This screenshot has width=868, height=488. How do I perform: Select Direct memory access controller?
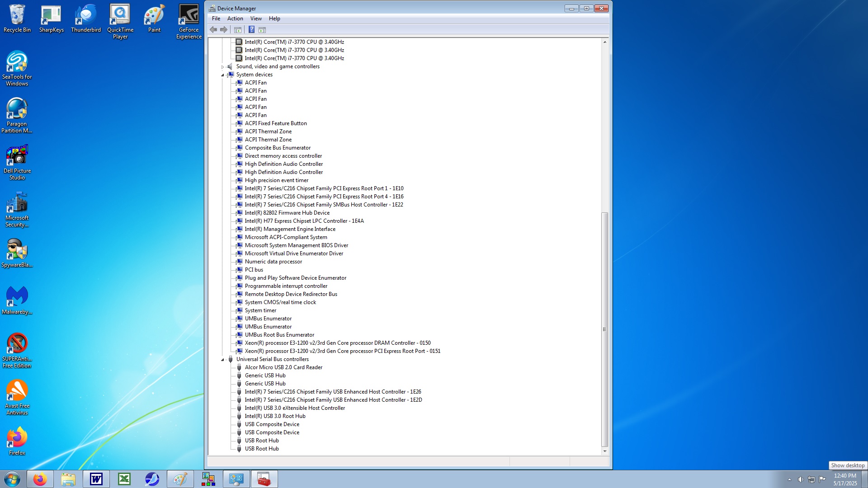tap(283, 156)
